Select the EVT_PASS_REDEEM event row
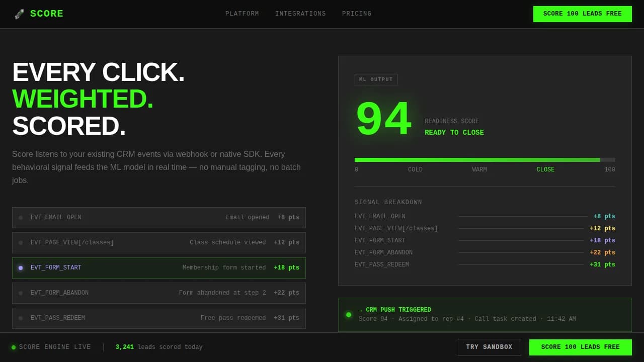Viewport: 644px width, 362px height. point(159,318)
